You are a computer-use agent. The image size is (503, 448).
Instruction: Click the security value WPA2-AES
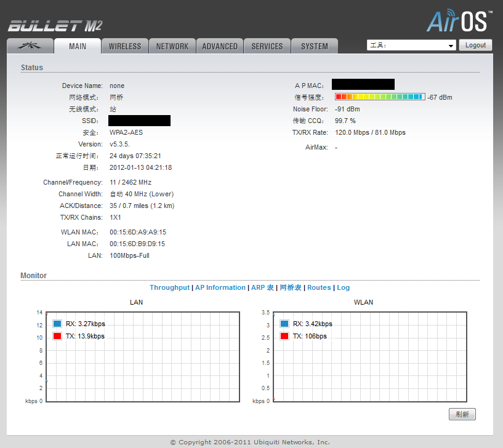[x=126, y=132]
